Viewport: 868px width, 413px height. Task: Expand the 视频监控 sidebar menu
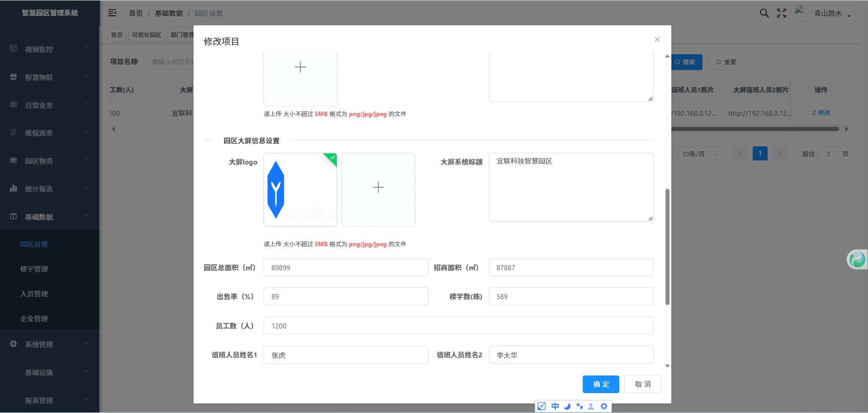click(x=50, y=49)
